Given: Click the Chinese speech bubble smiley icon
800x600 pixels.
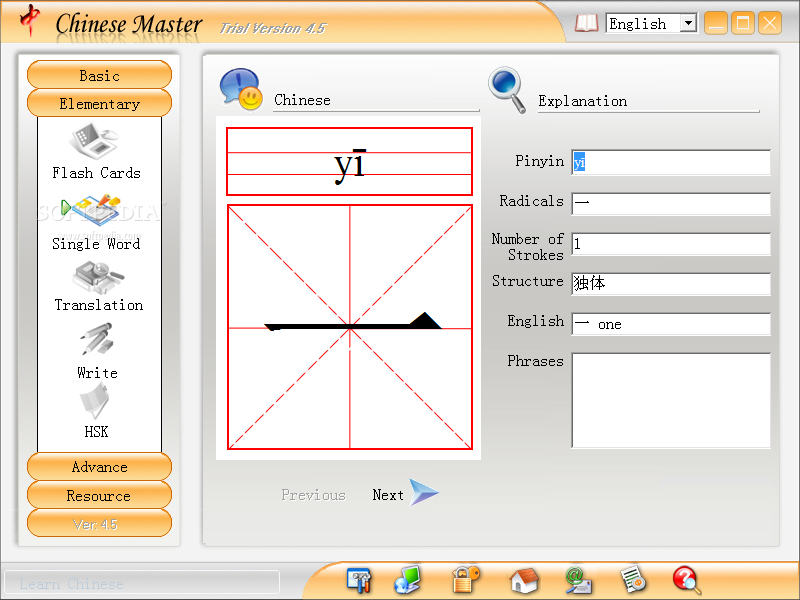Looking at the screenshot, I should click(x=241, y=89).
